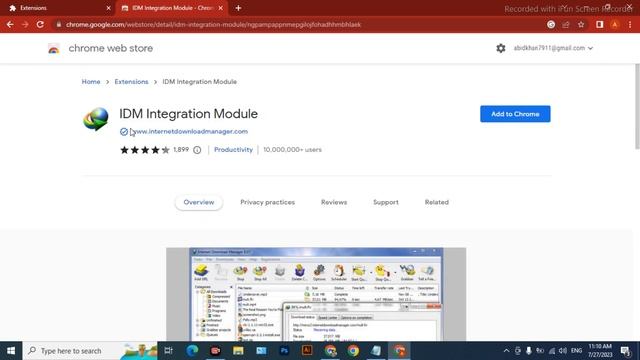Open the Productivity category link
Viewport: 640px width, 360px height.
coord(233,150)
